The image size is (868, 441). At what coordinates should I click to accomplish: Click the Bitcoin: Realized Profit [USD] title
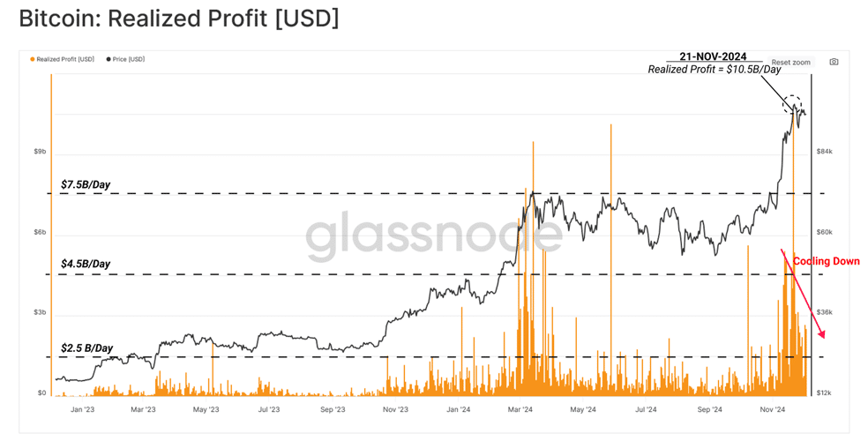coord(178,19)
